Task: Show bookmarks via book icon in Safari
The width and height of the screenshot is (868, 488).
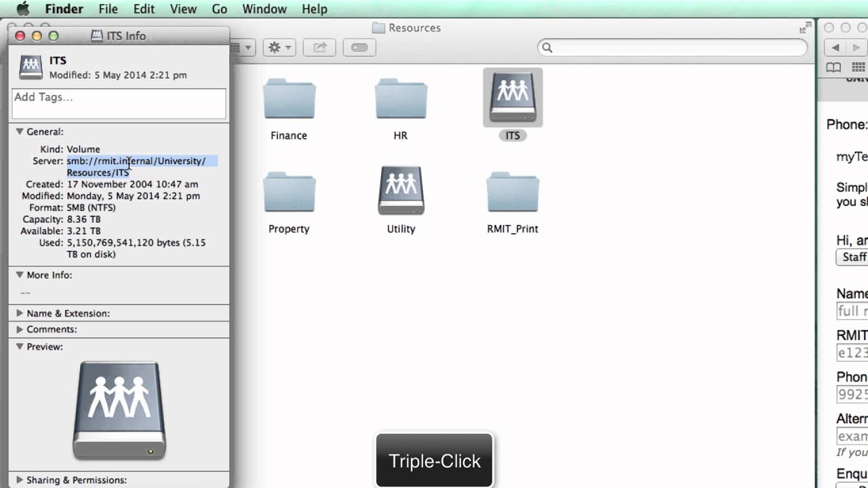Action: click(833, 67)
